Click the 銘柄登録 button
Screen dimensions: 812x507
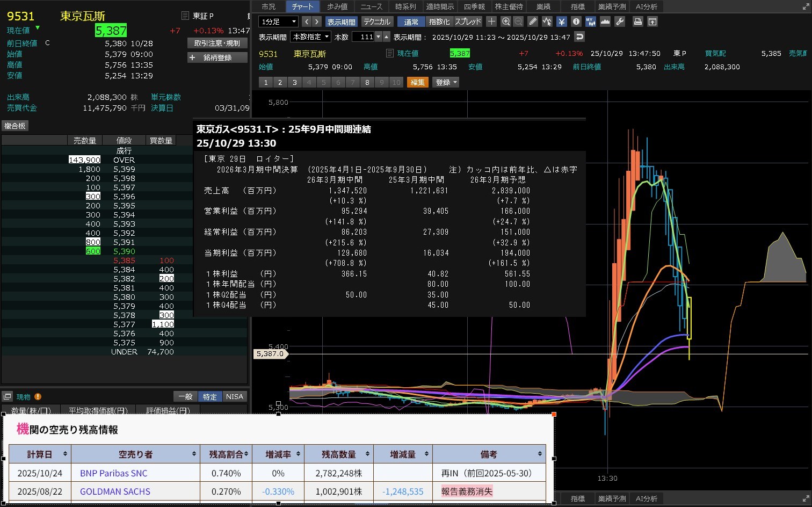pos(217,57)
